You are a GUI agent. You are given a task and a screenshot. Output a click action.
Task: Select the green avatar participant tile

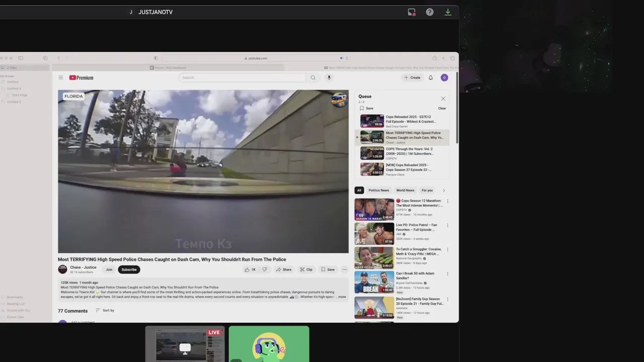tap(269, 344)
